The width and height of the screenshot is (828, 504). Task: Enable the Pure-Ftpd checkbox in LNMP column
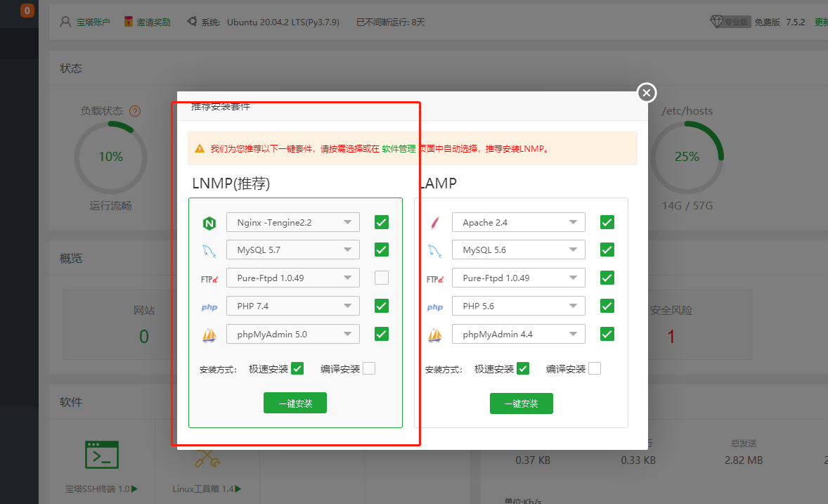381,278
